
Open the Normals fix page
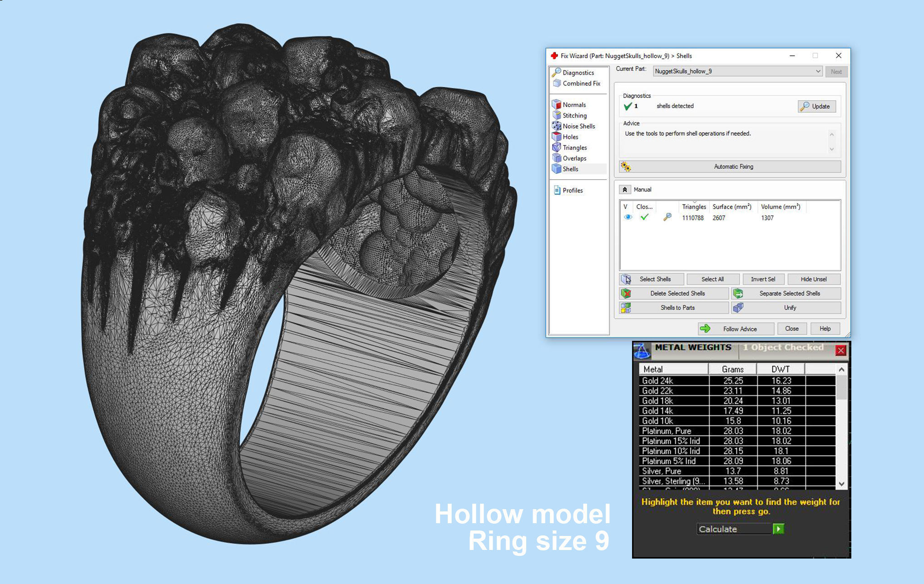[573, 104]
